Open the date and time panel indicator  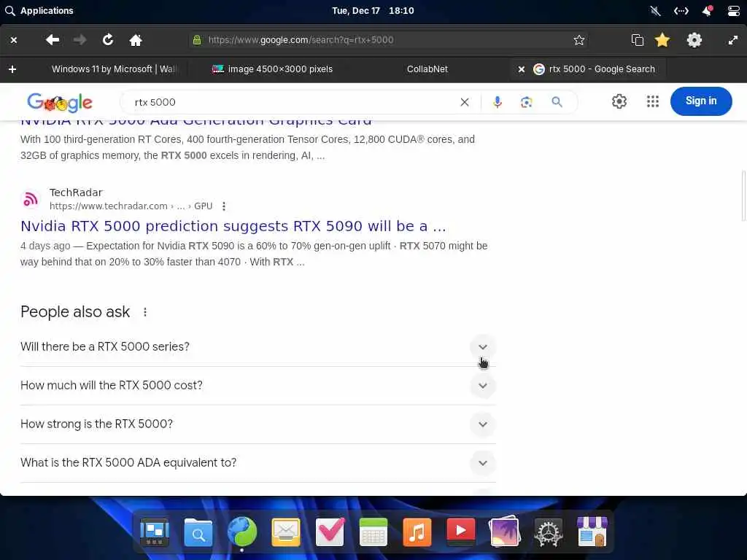[373, 10]
